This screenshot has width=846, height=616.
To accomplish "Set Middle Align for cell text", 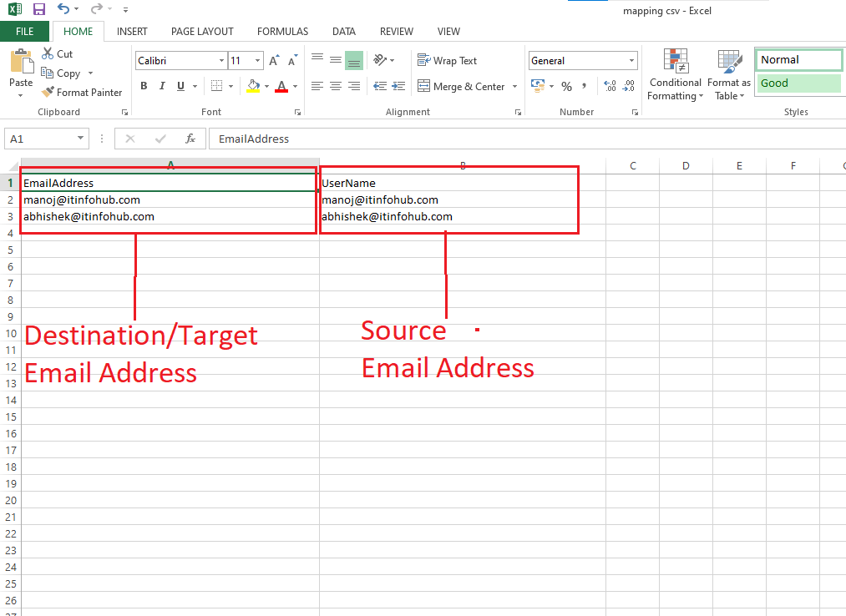I will coord(336,60).
